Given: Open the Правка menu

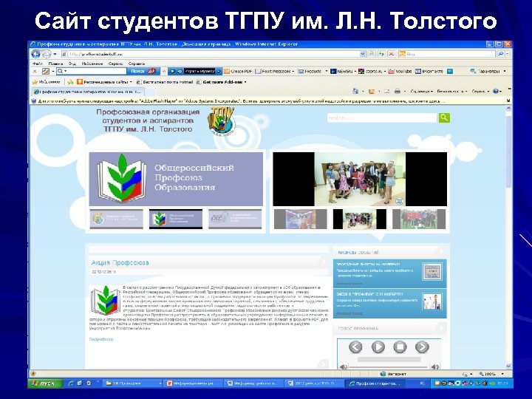Looking at the screenshot, I should click(55, 64).
